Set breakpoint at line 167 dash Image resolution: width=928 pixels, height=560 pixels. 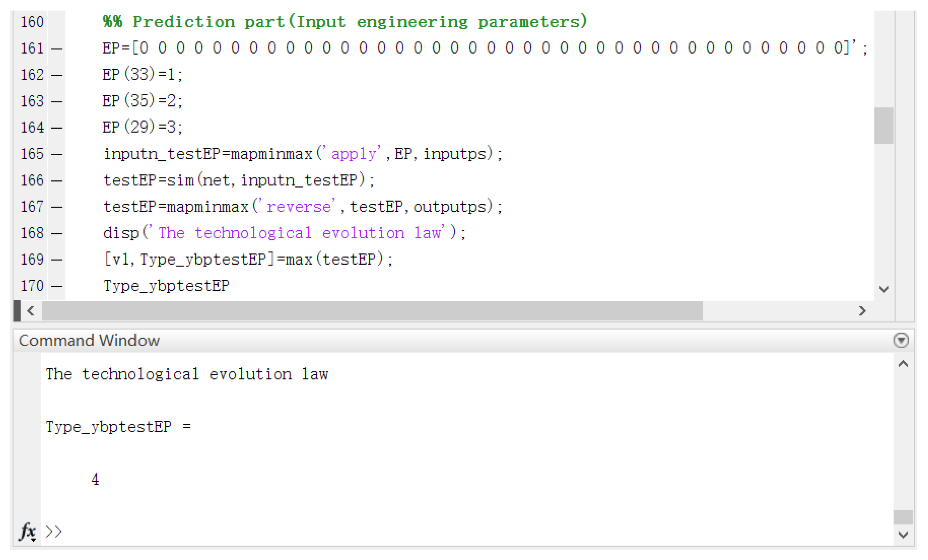pyautogui.click(x=57, y=207)
